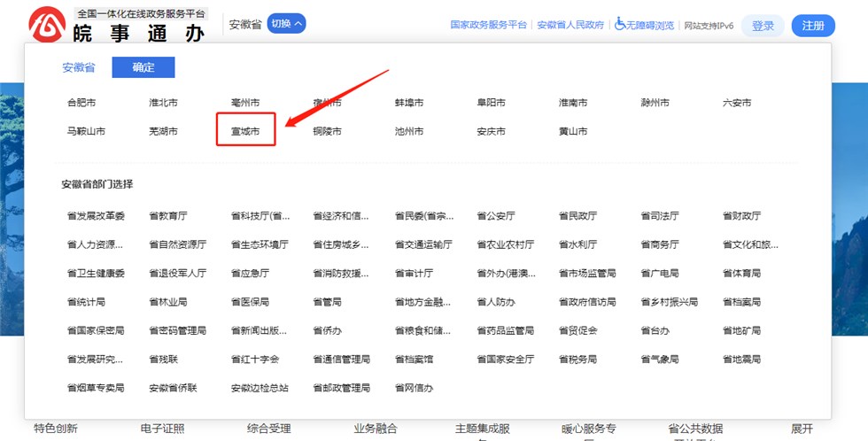Select city 池州市
Screen dimensions: 868x441
[x=409, y=132]
